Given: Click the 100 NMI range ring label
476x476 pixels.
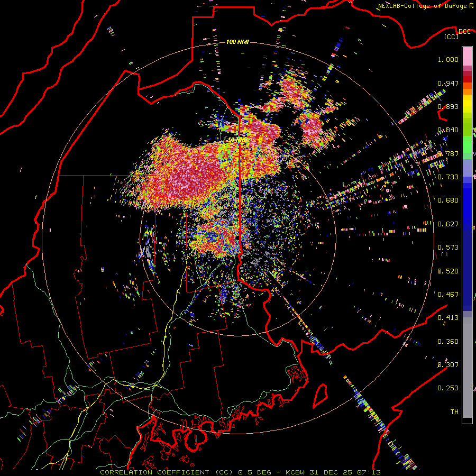Looking at the screenshot, I should point(237,42).
